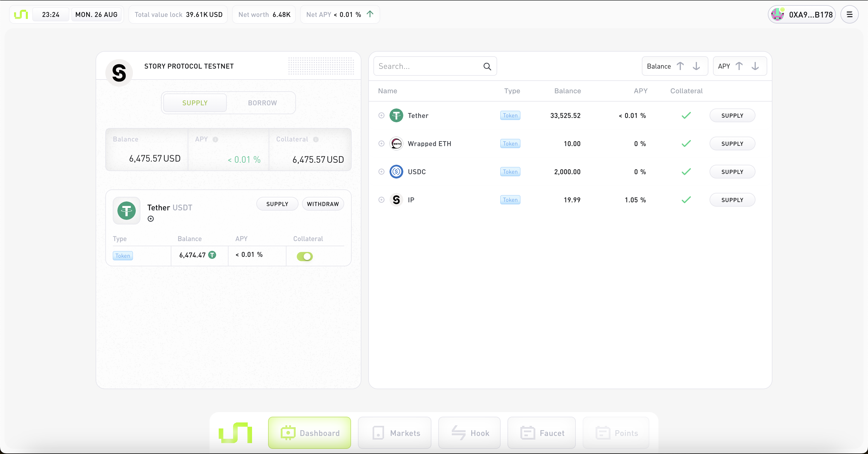
Task: Click USDC collateral checkmark
Action: (x=686, y=172)
